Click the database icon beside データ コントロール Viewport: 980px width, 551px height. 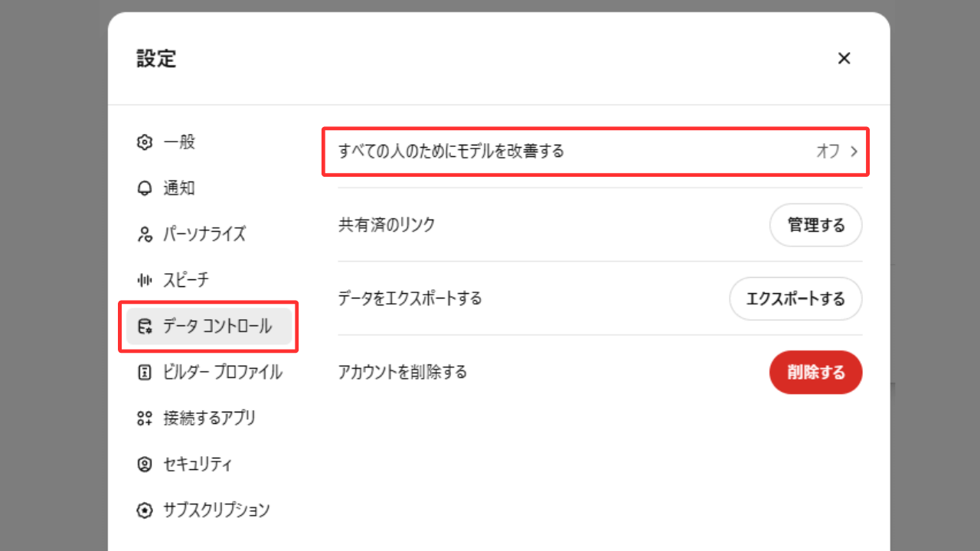coord(144,326)
